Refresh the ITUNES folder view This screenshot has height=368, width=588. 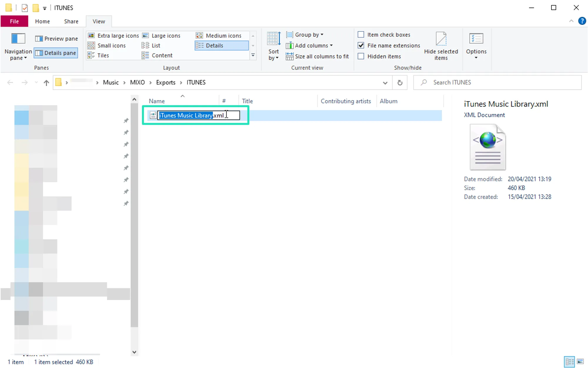point(400,83)
